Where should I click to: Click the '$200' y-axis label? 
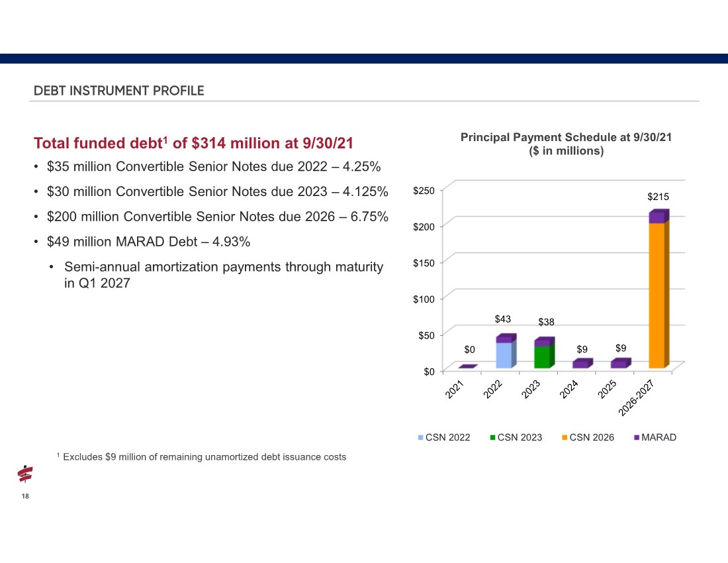tap(424, 227)
